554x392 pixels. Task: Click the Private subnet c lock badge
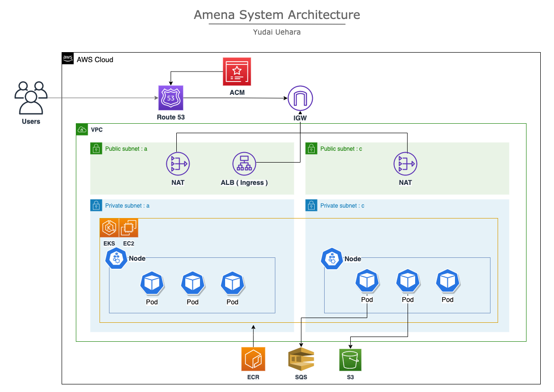tap(311, 205)
